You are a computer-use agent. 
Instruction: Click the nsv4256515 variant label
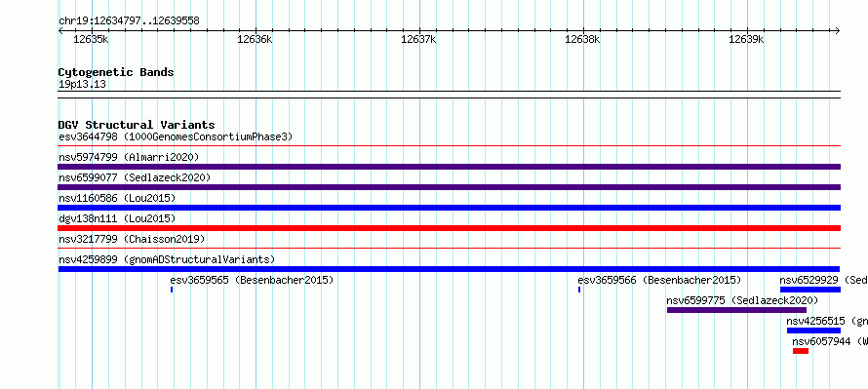point(827,321)
